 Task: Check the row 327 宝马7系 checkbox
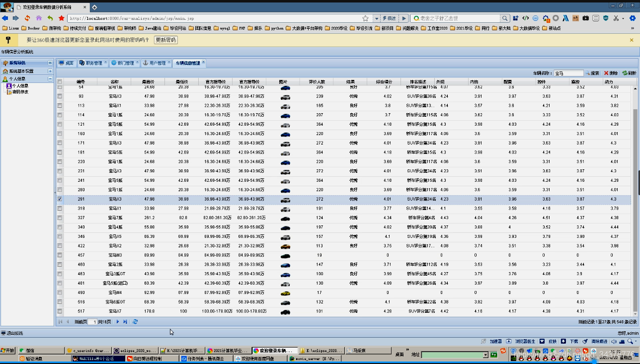click(x=60, y=218)
